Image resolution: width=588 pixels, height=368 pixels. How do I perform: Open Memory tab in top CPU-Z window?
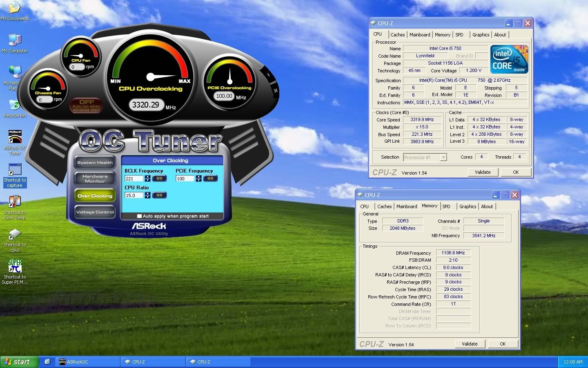click(x=443, y=35)
